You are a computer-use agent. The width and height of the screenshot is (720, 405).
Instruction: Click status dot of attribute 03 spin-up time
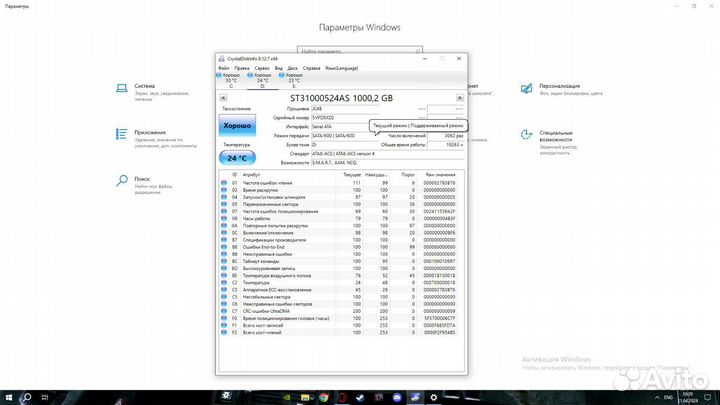[x=224, y=190]
